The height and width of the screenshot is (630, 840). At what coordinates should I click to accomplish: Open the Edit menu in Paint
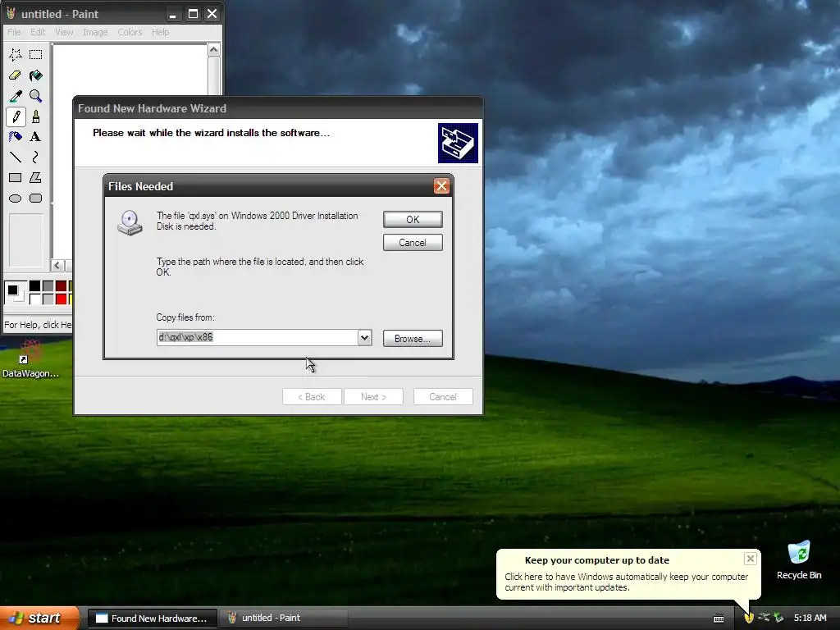[x=38, y=32]
